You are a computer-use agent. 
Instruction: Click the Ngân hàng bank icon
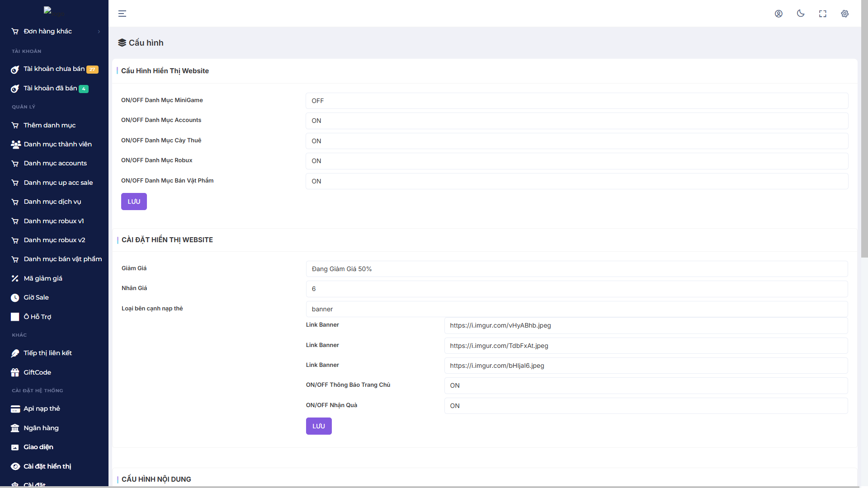pyautogui.click(x=15, y=428)
